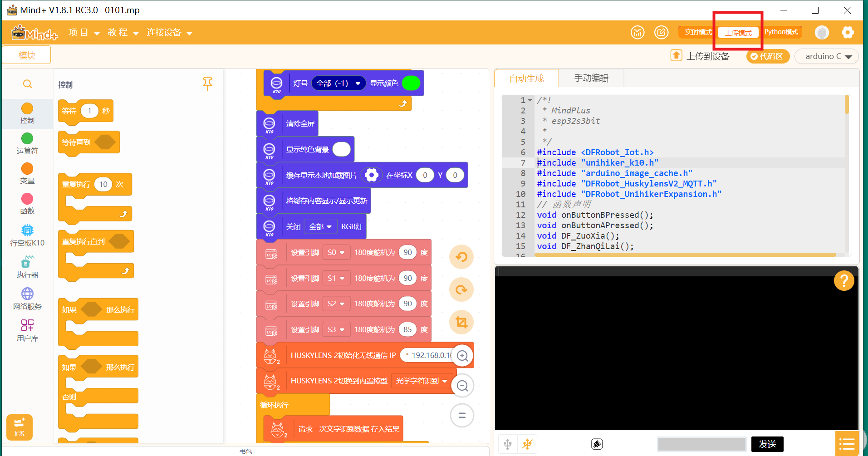This screenshot has width=868, height=456.
Task: Switch to Python模式
Action: point(781,32)
